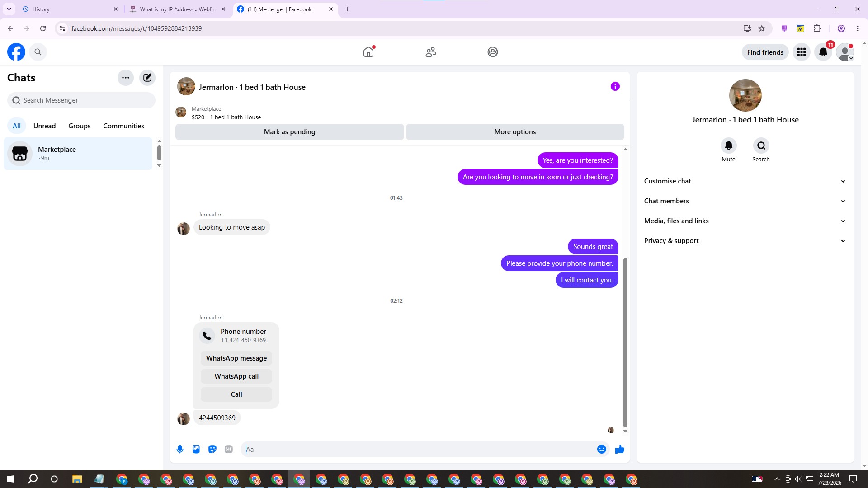The height and width of the screenshot is (488, 868).
Task: Reload the page
Action: tap(43, 28)
